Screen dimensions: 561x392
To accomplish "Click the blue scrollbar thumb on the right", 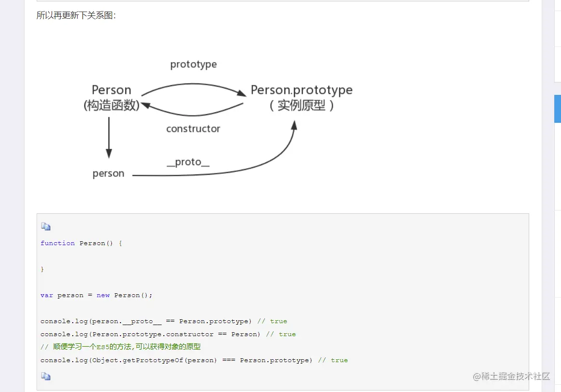I will 558,108.
